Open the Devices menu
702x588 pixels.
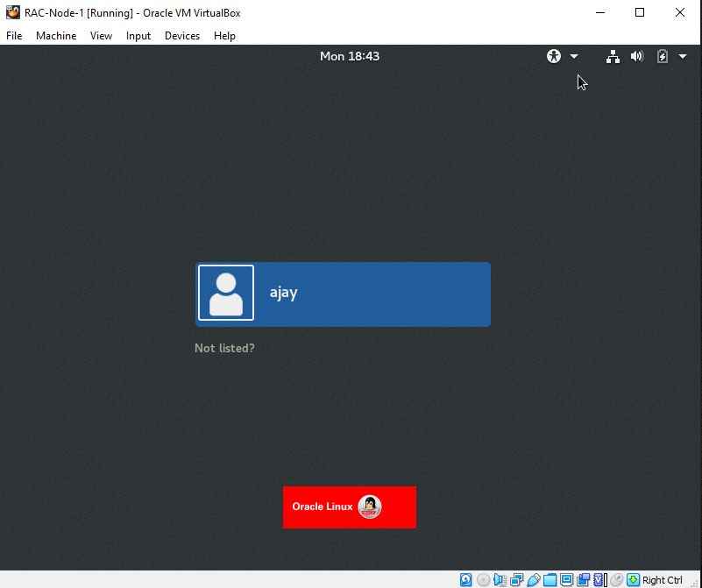(x=182, y=36)
